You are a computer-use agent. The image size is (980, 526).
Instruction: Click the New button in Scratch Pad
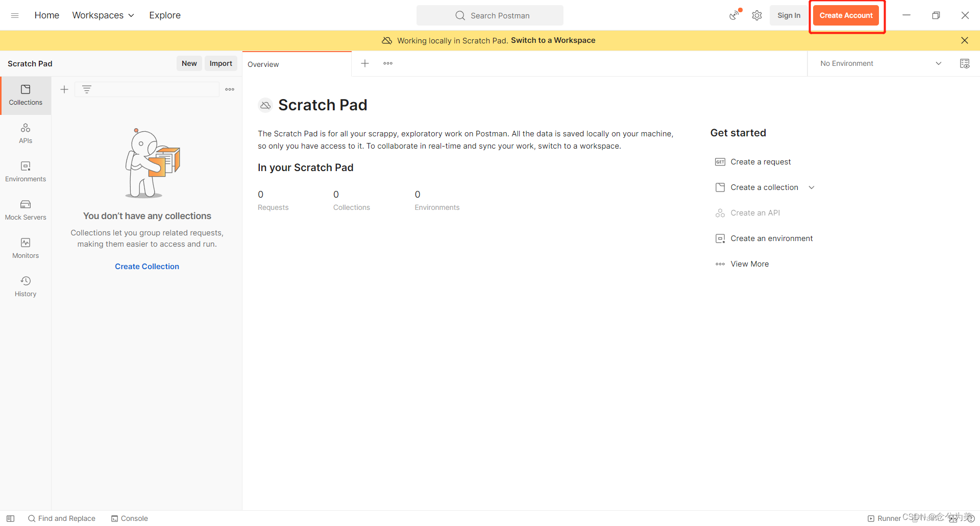click(189, 63)
